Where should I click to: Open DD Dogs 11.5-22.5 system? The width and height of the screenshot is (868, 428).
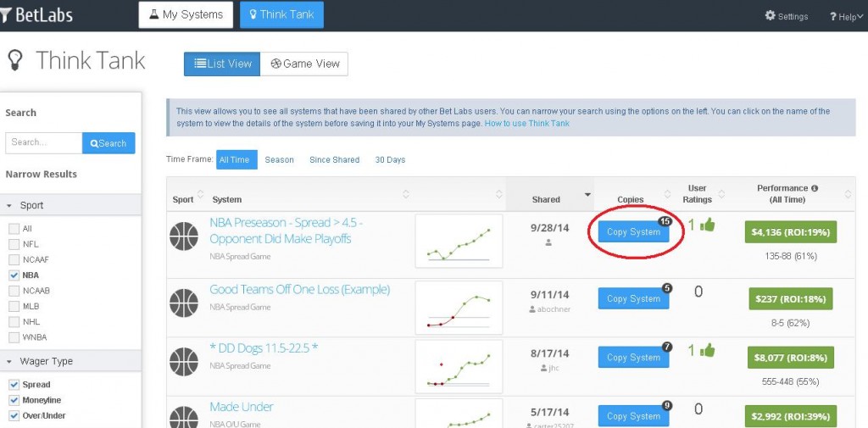[x=264, y=348]
